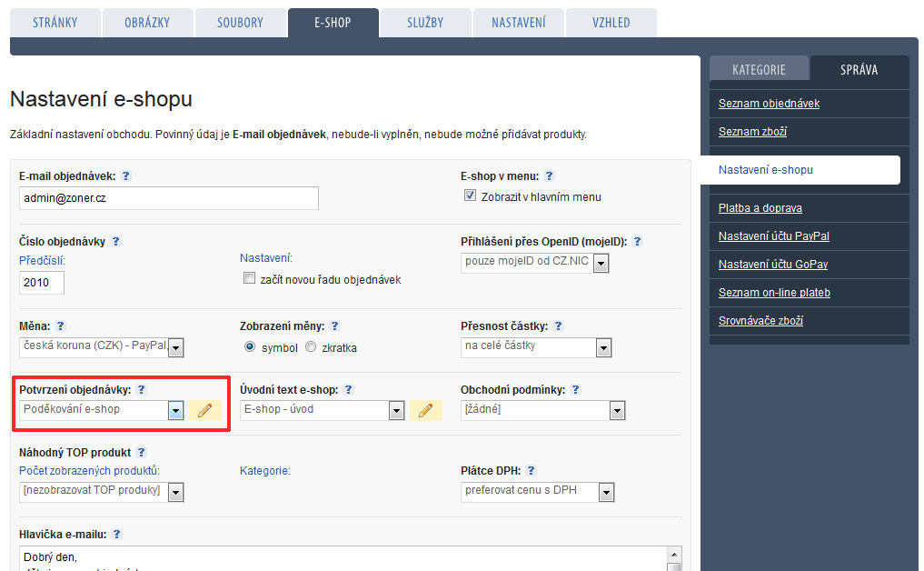Screen dimensions: 924x571
Task: Uncheck Zobrazit v hlavním menu checkbox
Action: [470, 196]
